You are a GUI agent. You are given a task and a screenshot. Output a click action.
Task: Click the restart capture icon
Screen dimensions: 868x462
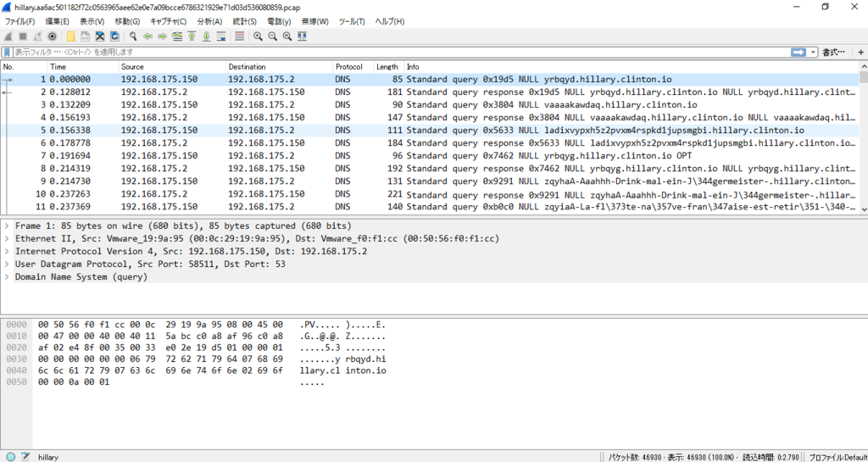(x=37, y=36)
